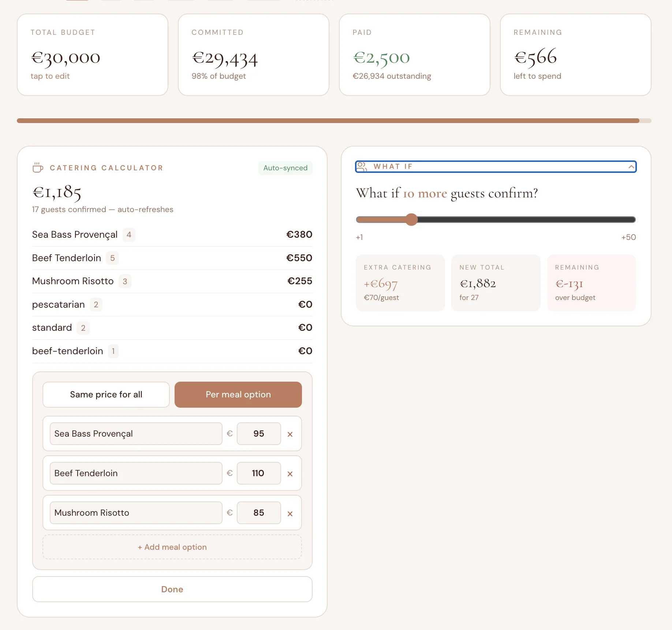Click the '98% of budget' text
Viewport: 672px width, 630px height.
[x=219, y=76]
